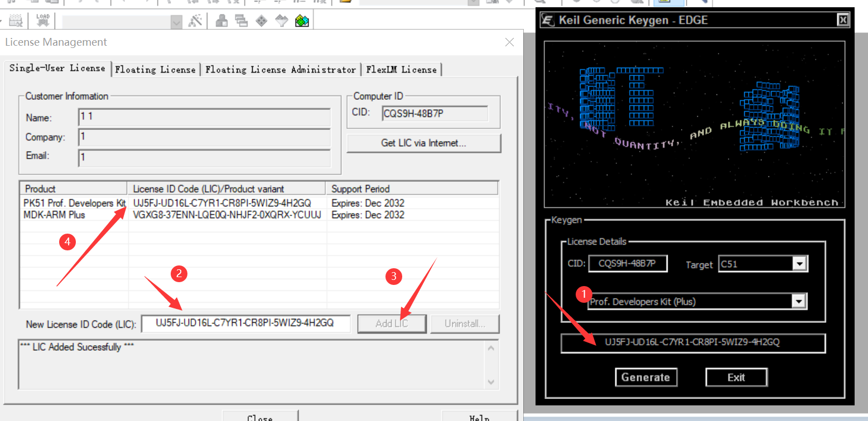Open the FlexLM License tab
The width and height of the screenshot is (868, 421).
click(402, 70)
